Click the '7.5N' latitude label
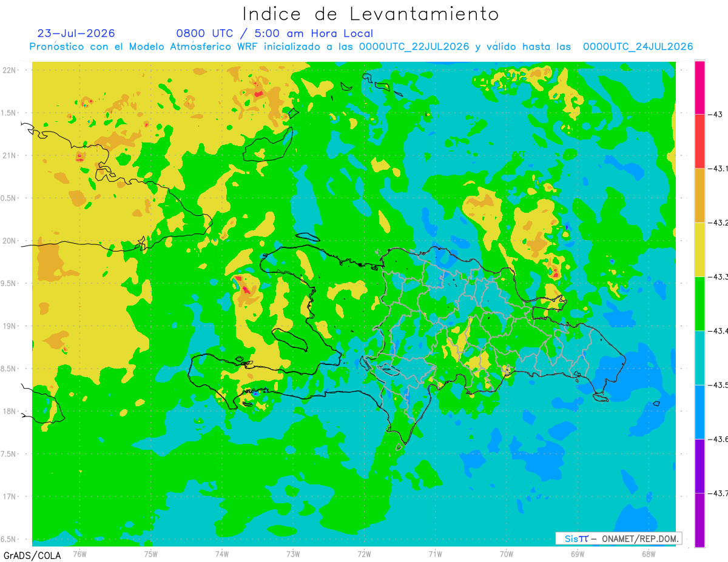Screen dimensions: 728x562 tap(10, 454)
